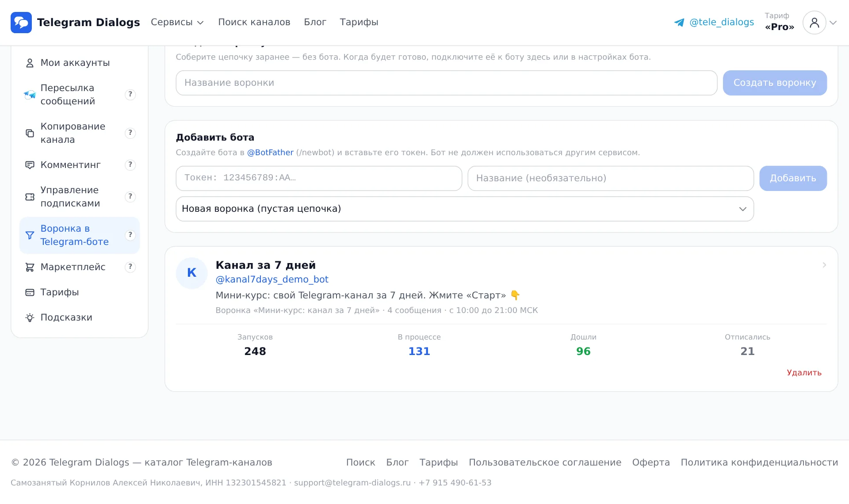The width and height of the screenshot is (849, 504).
Task: Click the Управление подписками ticket icon
Action: [30, 197]
